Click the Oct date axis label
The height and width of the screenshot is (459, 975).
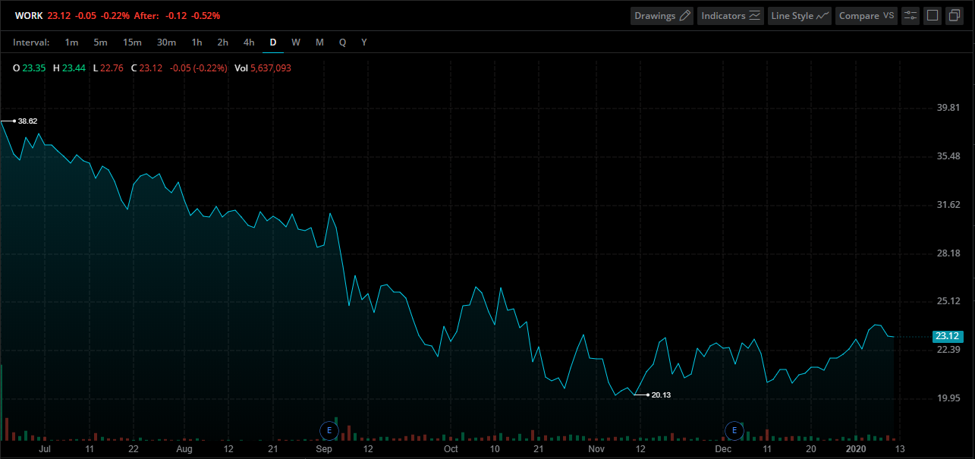point(451,448)
